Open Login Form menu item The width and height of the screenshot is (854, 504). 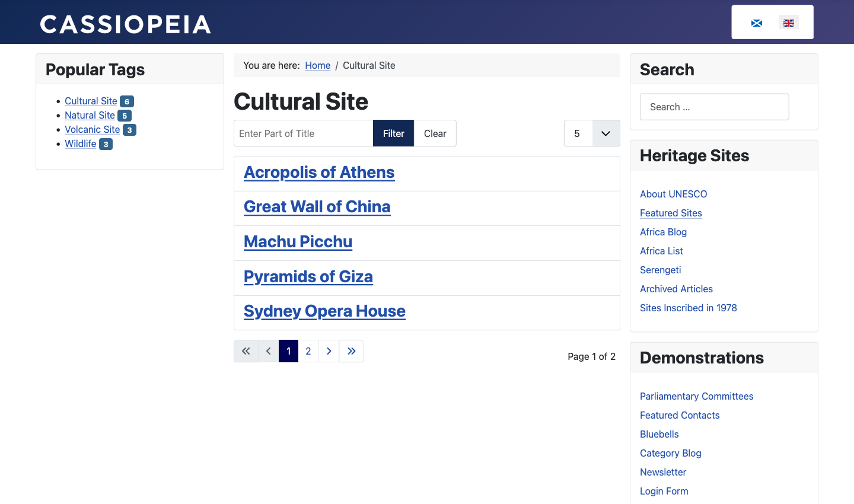point(664,491)
